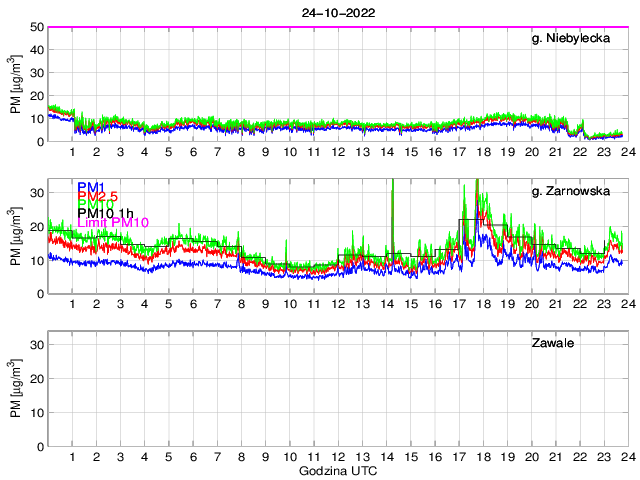
Task: Select the PM2.5 legend entry
Action: pos(98,196)
